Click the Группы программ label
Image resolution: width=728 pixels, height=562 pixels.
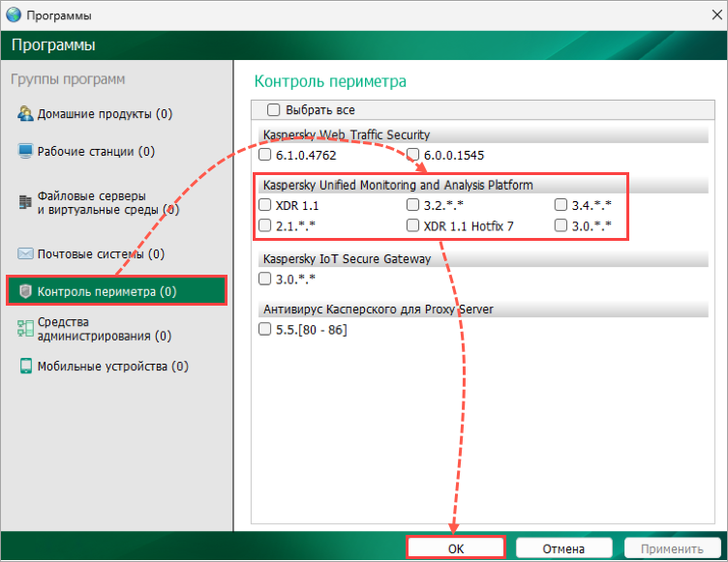click(x=68, y=79)
